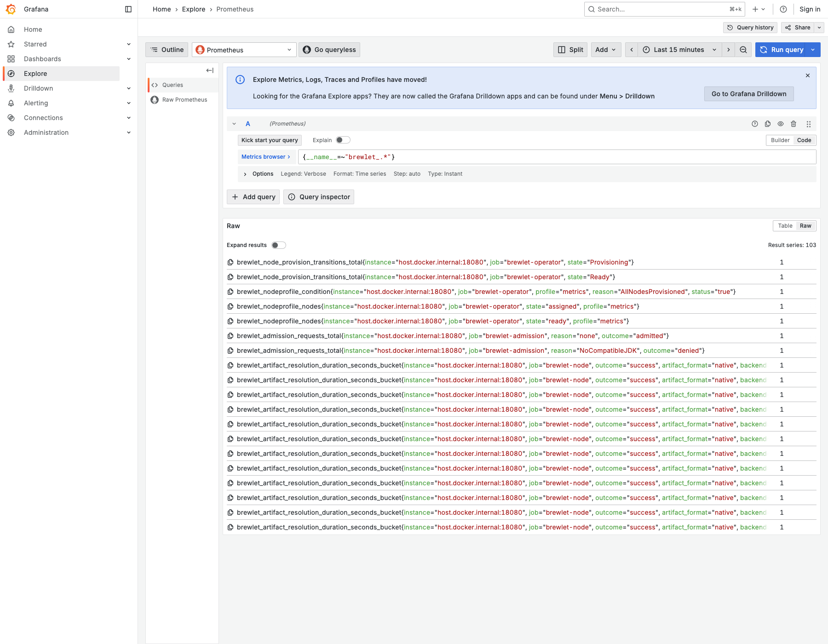Click the Add query button
Screen dimensions: 828x644
tap(253, 197)
